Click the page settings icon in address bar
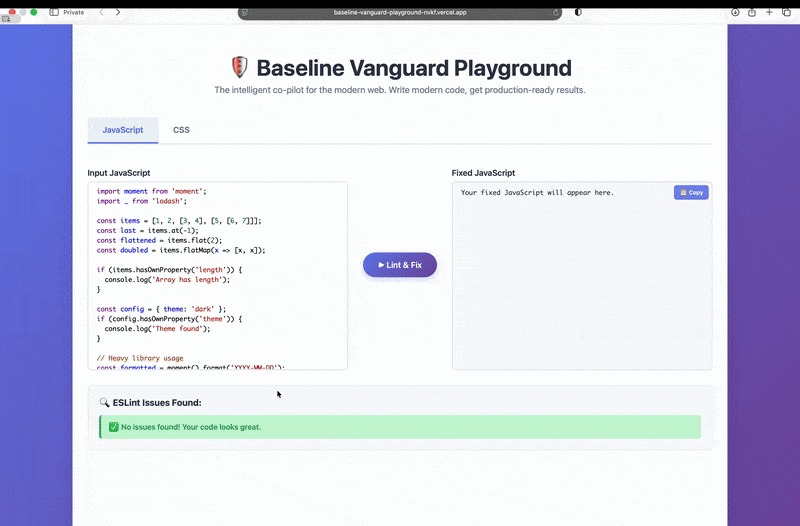 (x=245, y=13)
